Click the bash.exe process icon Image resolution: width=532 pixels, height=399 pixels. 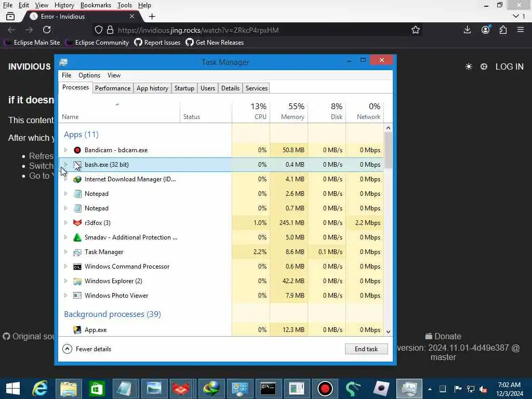(x=77, y=165)
